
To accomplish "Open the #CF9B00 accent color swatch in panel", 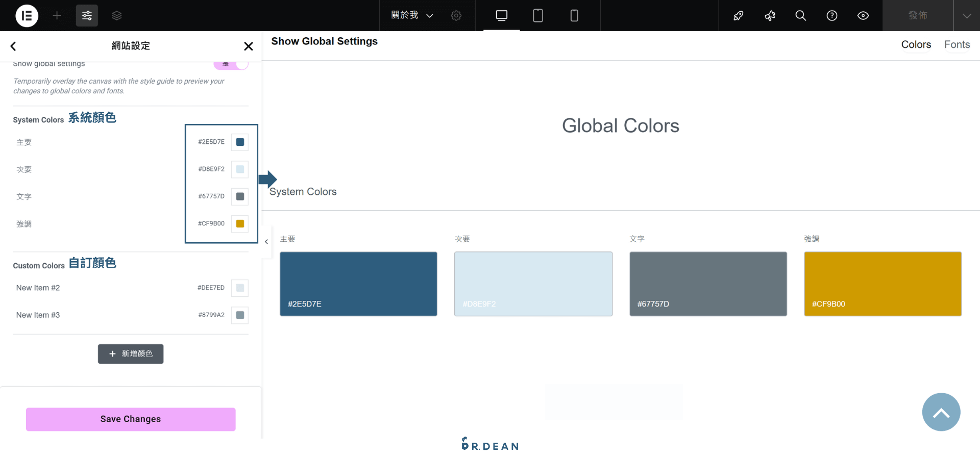I will point(240,224).
